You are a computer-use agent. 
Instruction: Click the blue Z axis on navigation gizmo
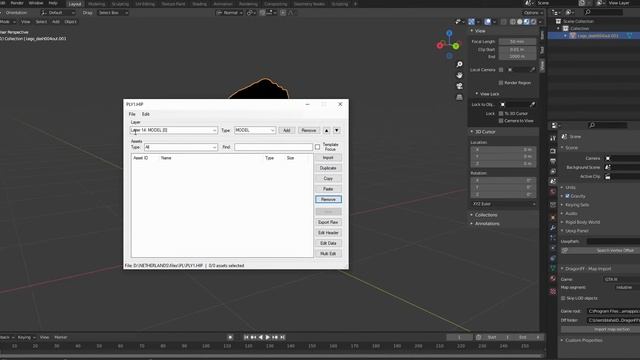(449, 33)
